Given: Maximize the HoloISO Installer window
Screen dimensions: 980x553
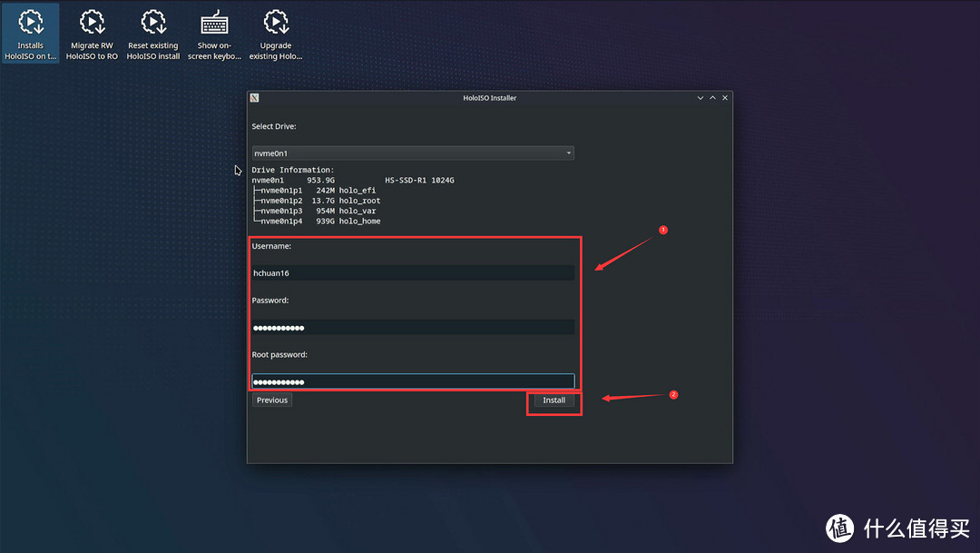Looking at the screenshot, I should pyautogui.click(x=712, y=98).
